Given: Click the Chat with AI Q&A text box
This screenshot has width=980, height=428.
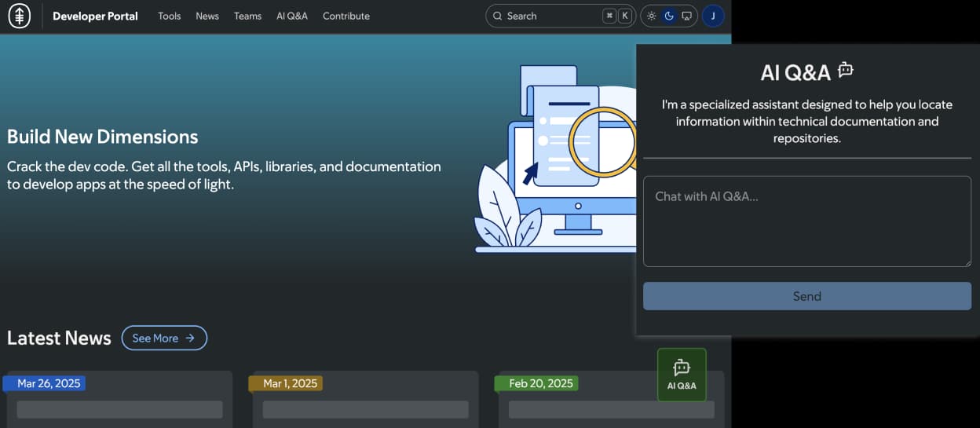Looking at the screenshot, I should (807, 221).
